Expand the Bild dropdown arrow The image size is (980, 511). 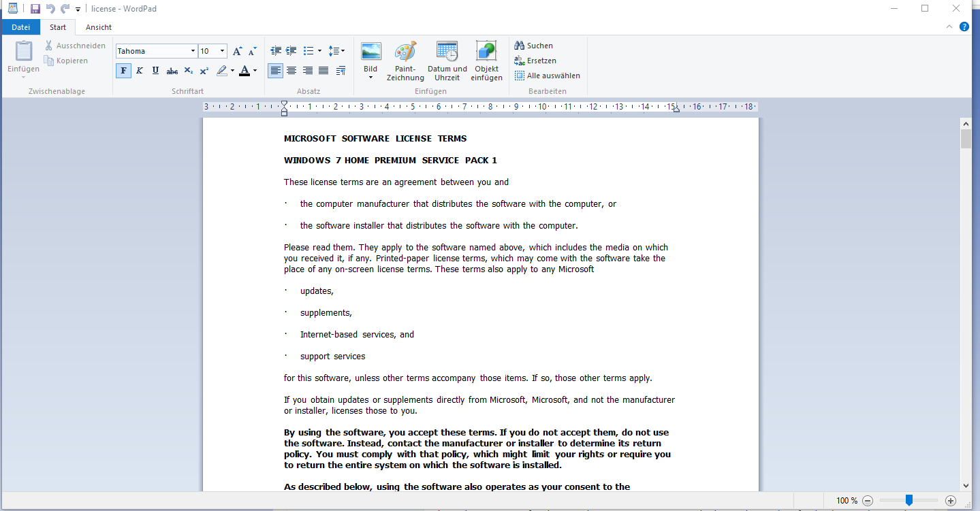point(370,78)
